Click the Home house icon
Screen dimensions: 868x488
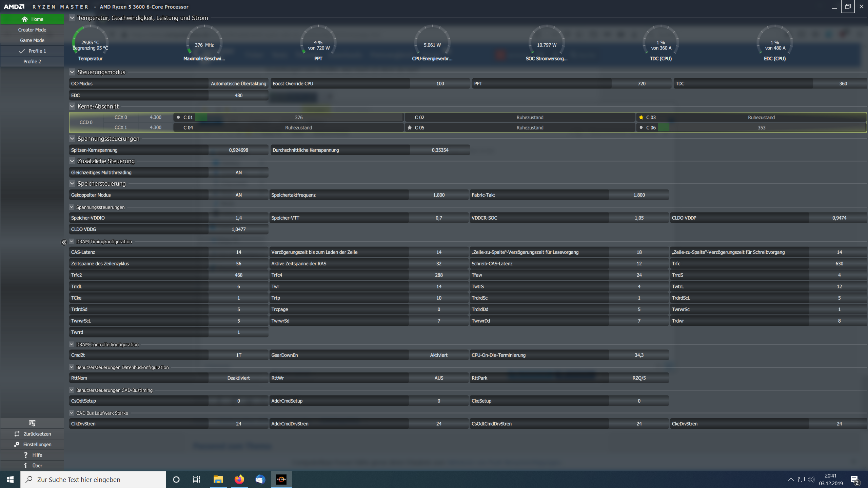(24, 19)
